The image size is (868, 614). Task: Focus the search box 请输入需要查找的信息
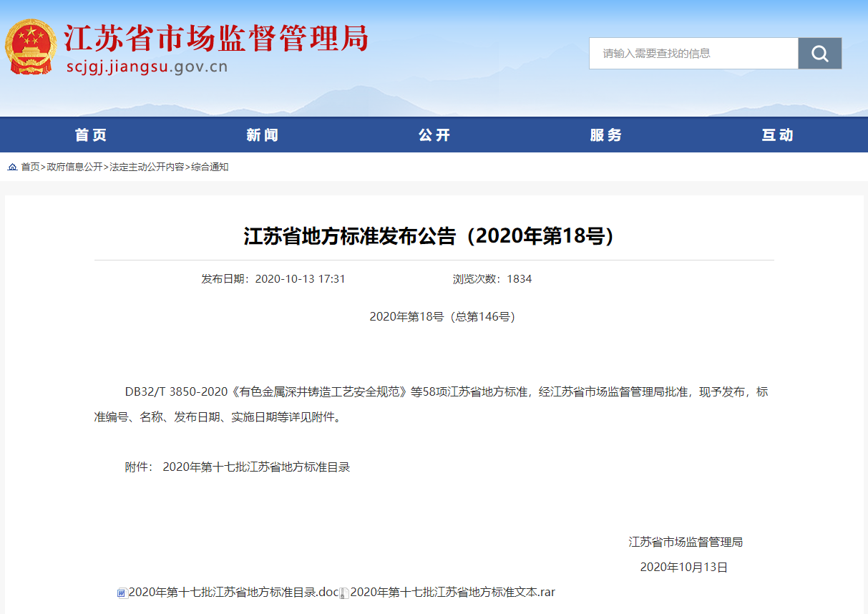coord(693,54)
